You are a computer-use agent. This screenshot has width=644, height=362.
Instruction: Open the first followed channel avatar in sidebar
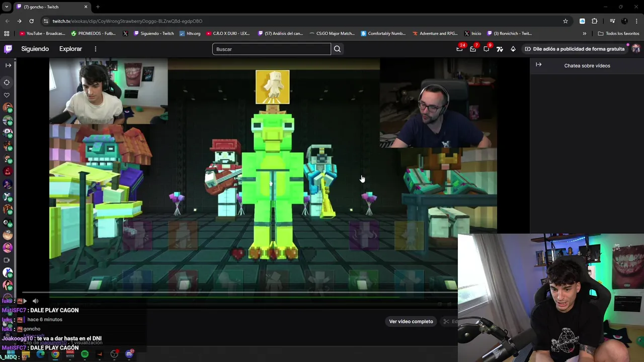point(8,108)
